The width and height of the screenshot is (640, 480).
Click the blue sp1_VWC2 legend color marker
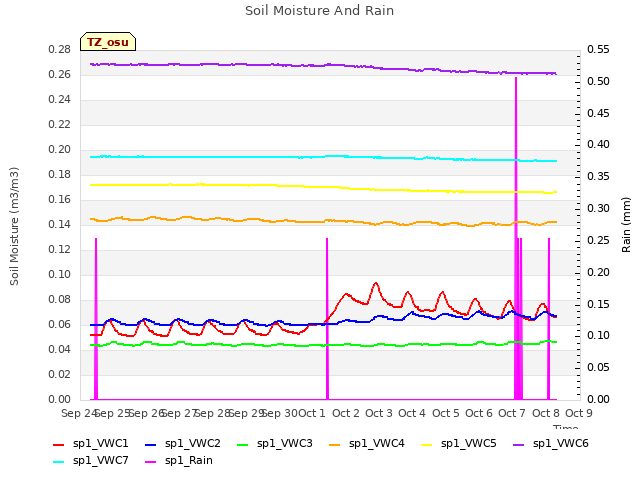coord(151,445)
